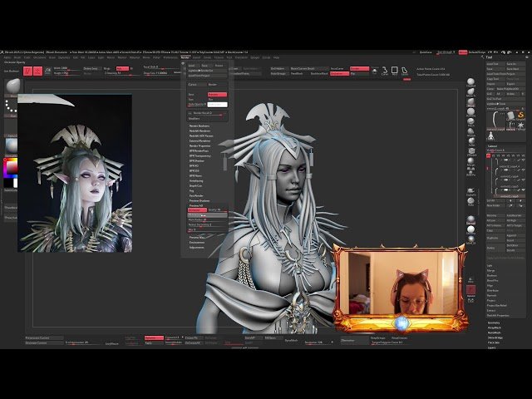Image resolution: width=532 pixels, height=399 pixels.
Task: Expand the Geometry section in Tool palette
Action: click(494, 323)
